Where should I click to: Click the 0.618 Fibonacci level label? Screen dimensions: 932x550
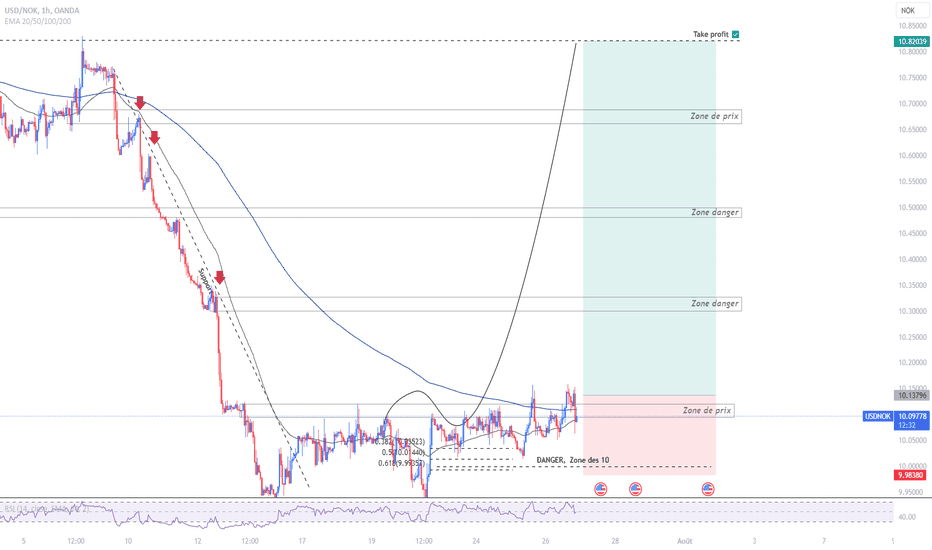coord(401,463)
